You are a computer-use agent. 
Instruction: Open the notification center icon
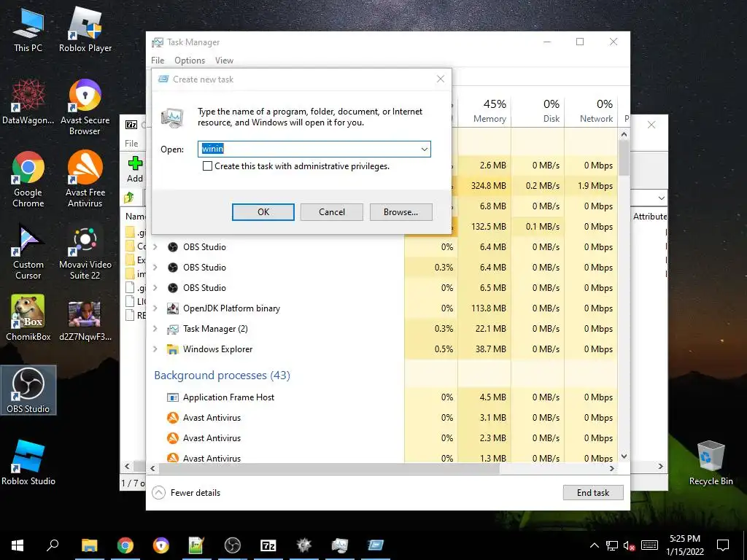[x=723, y=545]
